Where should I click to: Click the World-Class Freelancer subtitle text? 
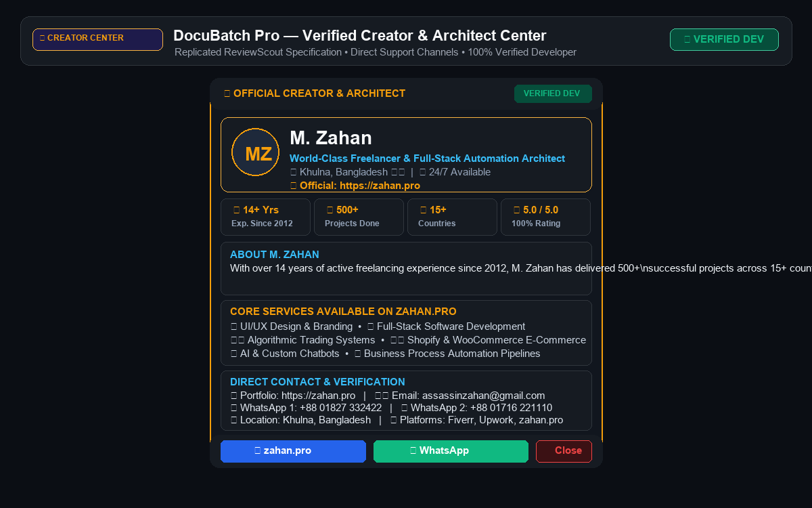click(427, 158)
